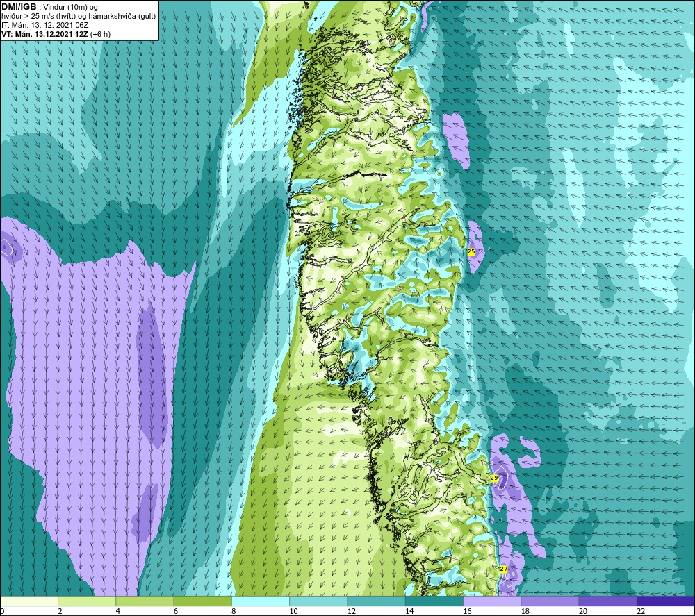Click the 'VT: Mán. 13.12.2021 12Z' line
Screen dimensions: 695x616
point(44,34)
